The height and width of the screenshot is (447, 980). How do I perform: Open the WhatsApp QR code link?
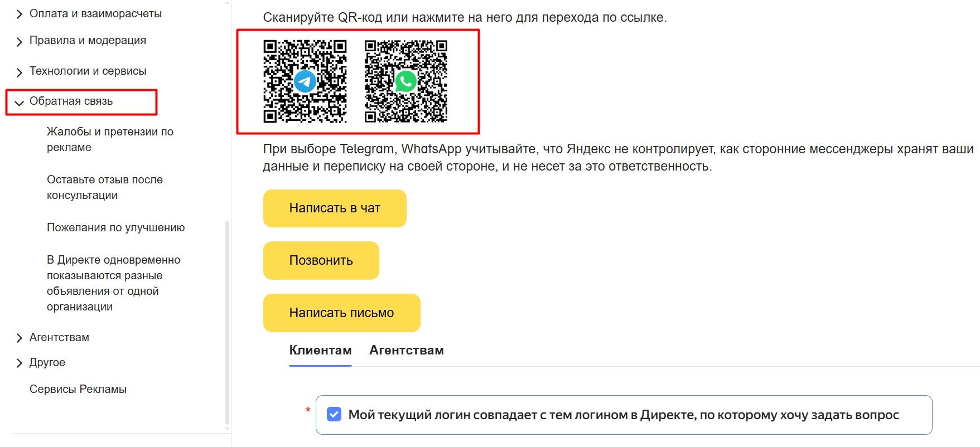(406, 81)
